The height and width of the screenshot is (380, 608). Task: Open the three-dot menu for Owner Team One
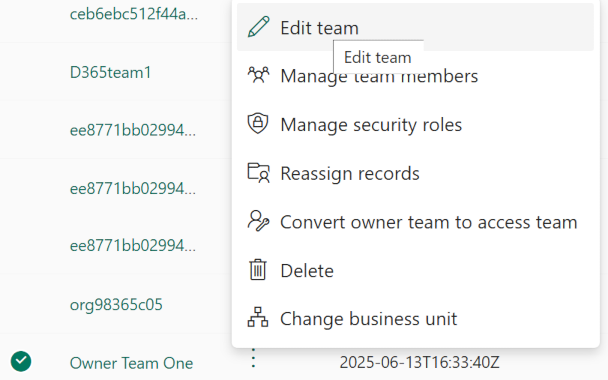[x=253, y=358]
